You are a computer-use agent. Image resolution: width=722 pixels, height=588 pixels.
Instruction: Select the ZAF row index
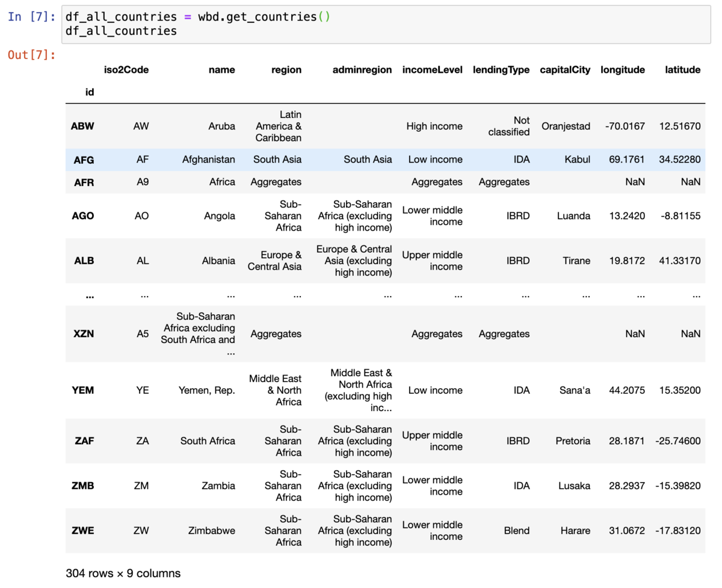(84, 441)
